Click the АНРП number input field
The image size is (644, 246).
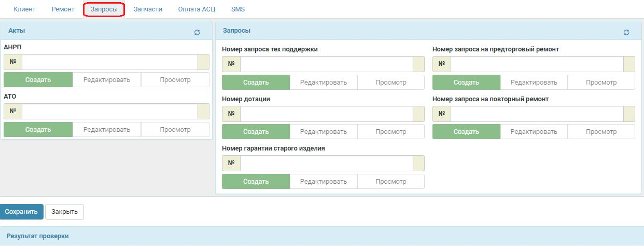click(110, 62)
